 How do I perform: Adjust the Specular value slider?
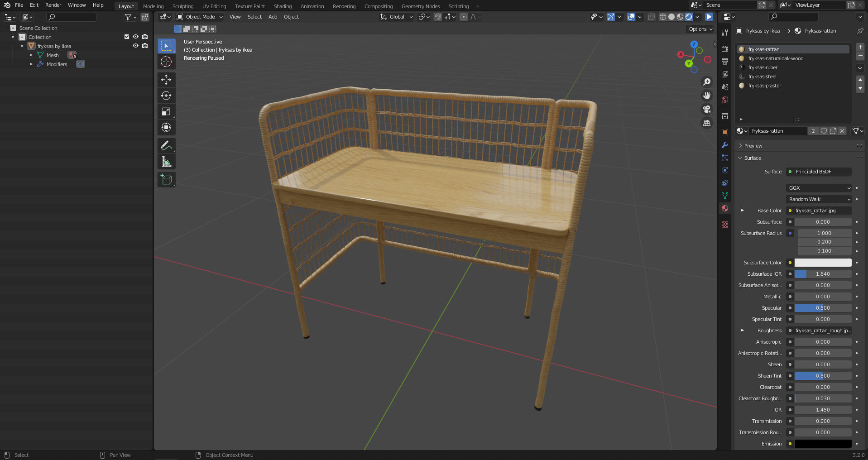point(823,308)
